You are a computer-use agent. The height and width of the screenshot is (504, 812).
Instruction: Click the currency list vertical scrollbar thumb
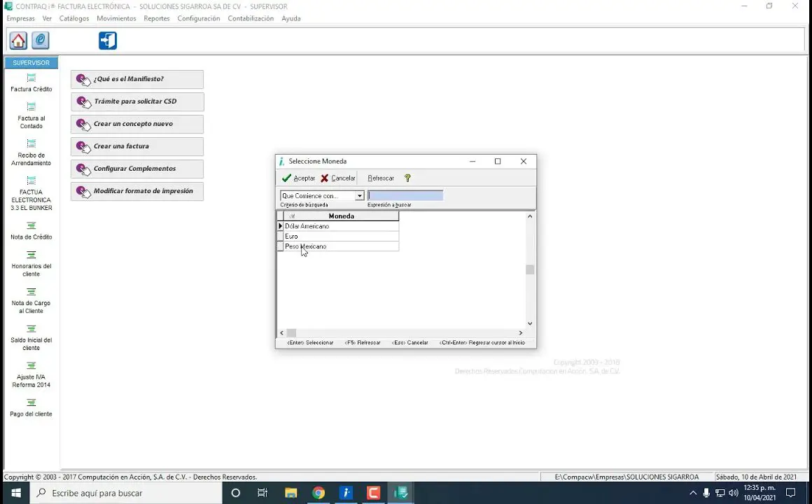[530, 269]
